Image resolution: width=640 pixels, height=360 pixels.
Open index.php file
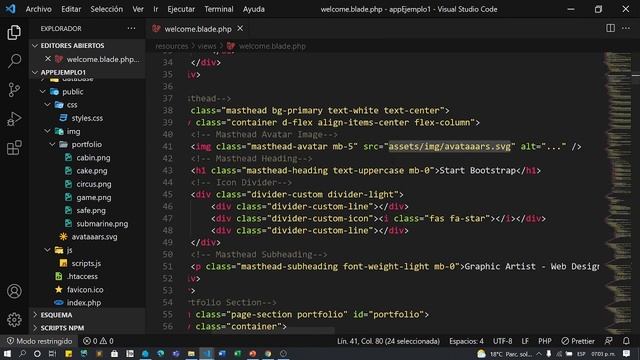[x=84, y=302]
